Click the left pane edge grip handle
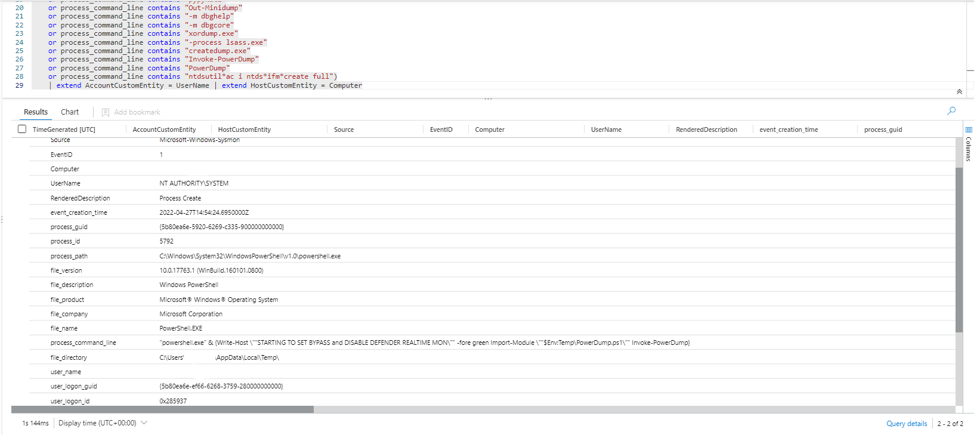The height and width of the screenshot is (435, 980). coord(2,220)
